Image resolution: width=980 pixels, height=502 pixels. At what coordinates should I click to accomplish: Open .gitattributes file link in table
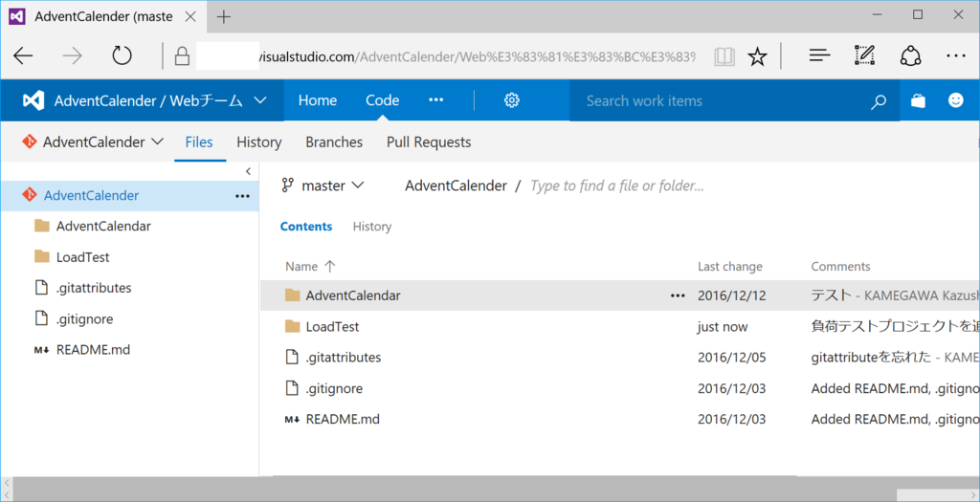(344, 358)
